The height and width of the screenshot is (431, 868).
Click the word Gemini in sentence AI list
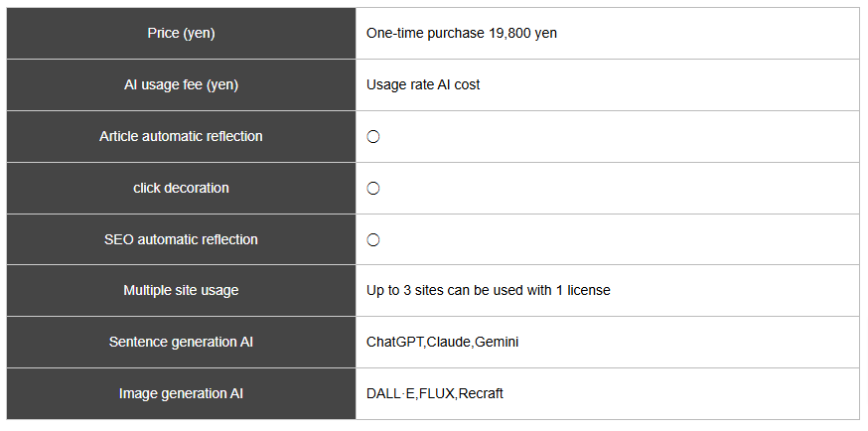click(x=498, y=342)
